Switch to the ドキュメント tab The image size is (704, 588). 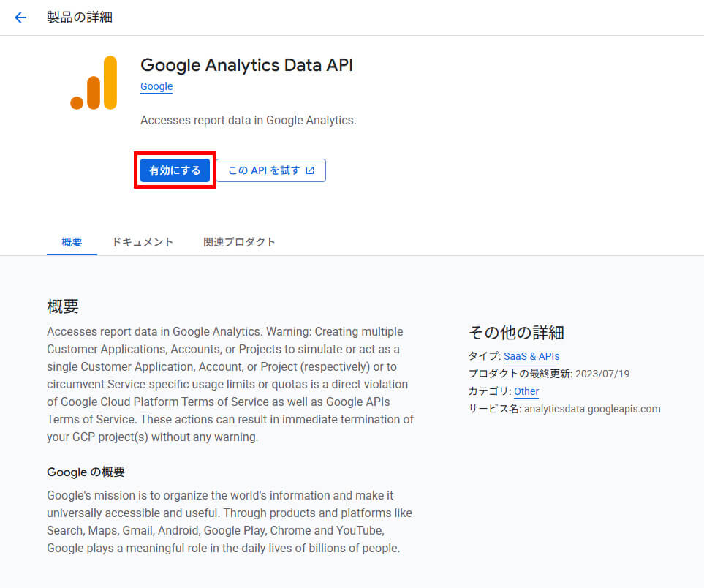click(143, 241)
